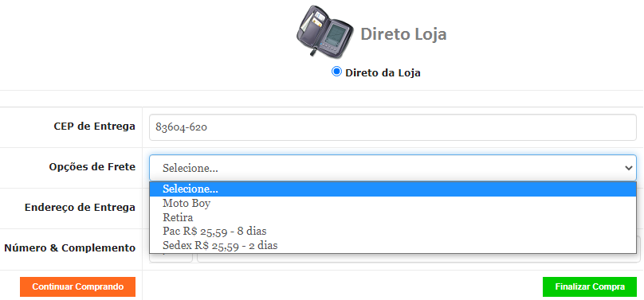Image resolution: width=644 pixels, height=300 pixels.
Task: Open the Opções de Frete select box
Action: (393, 168)
